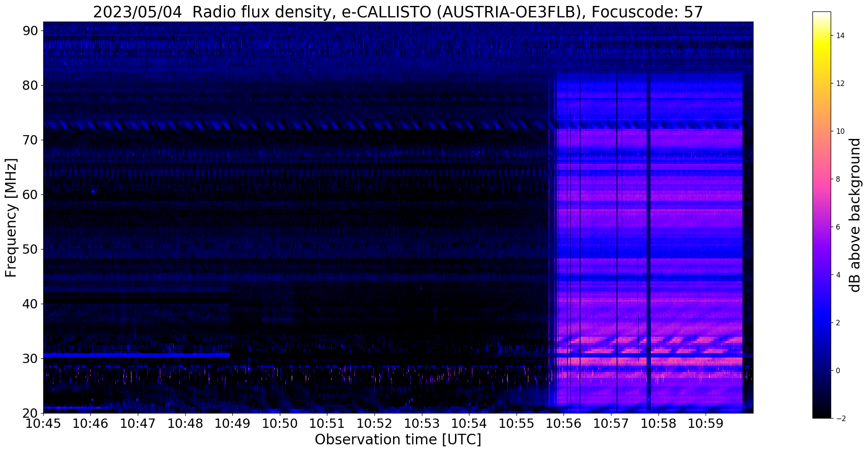Image resolution: width=868 pixels, height=452 pixels.
Task: Click the 'dB above background' colorbar label
Action: coord(855,215)
